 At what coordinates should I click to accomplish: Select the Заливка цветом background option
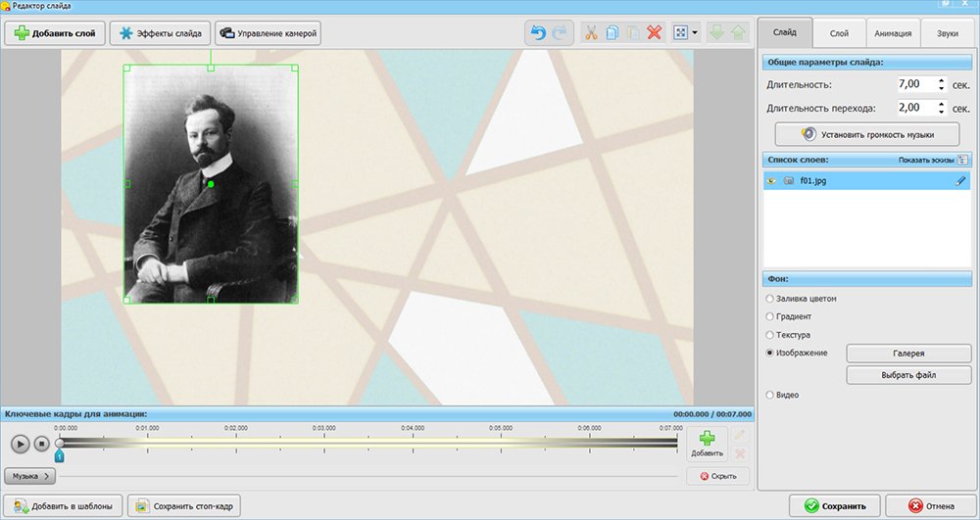(x=769, y=299)
